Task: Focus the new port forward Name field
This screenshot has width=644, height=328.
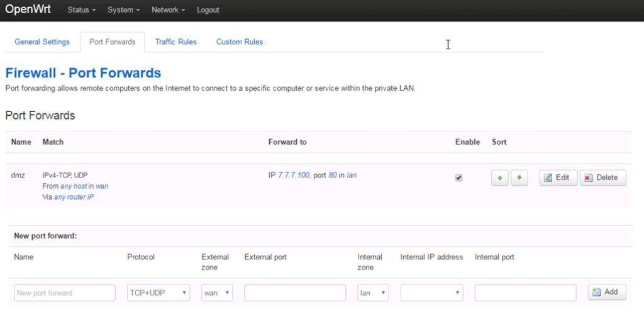Action: point(65,293)
